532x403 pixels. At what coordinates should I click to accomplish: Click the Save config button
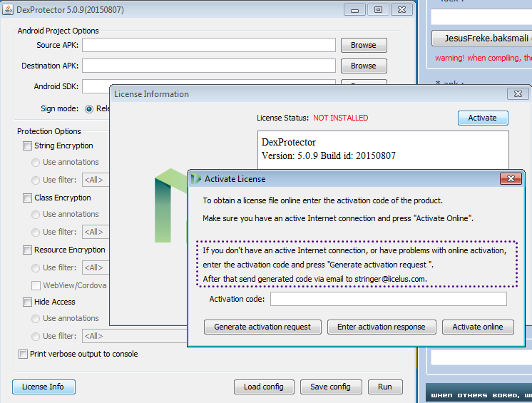(x=331, y=387)
